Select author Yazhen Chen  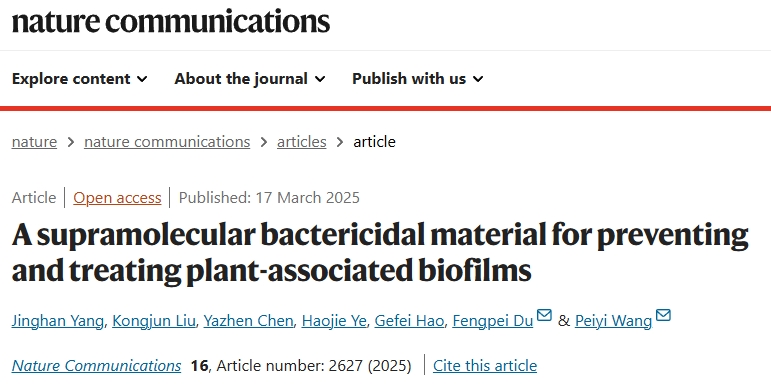(248, 321)
